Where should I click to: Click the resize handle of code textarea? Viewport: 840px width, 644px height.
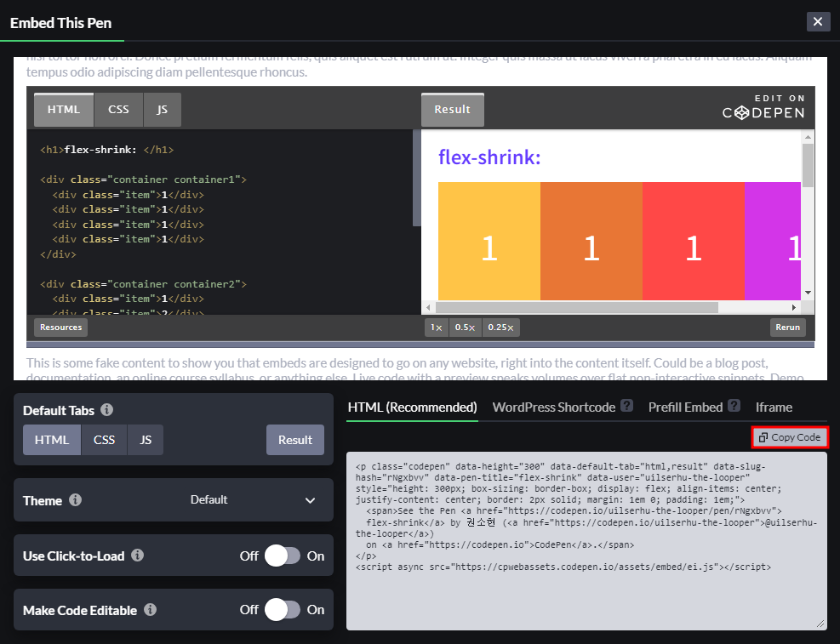click(x=820, y=624)
